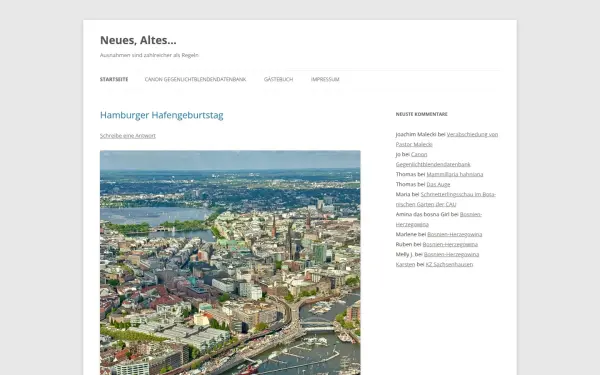The height and width of the screenshot is (375, 600).
Task: Open Schmetterlingsschau im Botanischen Garten link
Action: click(446, 199)
